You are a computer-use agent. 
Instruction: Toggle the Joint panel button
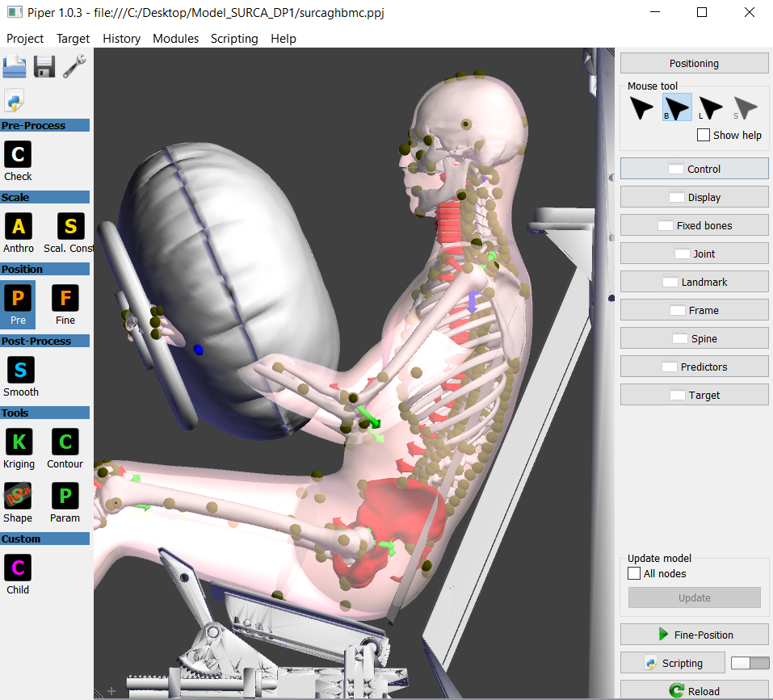click(x=694, y=254)
